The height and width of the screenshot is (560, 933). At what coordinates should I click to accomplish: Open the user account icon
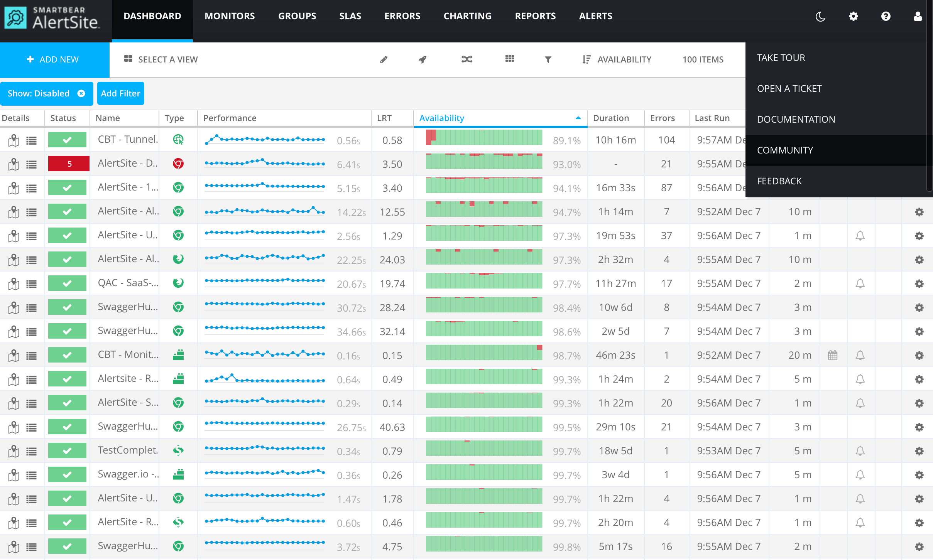918,16
